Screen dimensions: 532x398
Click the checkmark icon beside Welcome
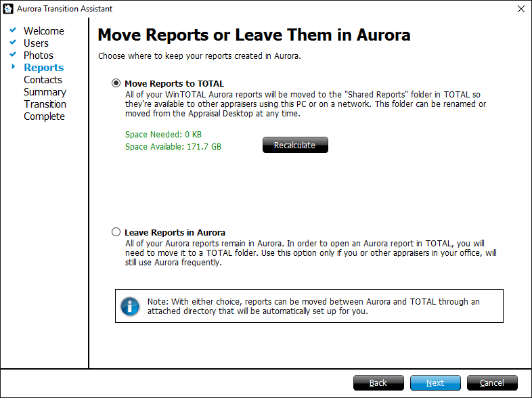click(13, 30)
